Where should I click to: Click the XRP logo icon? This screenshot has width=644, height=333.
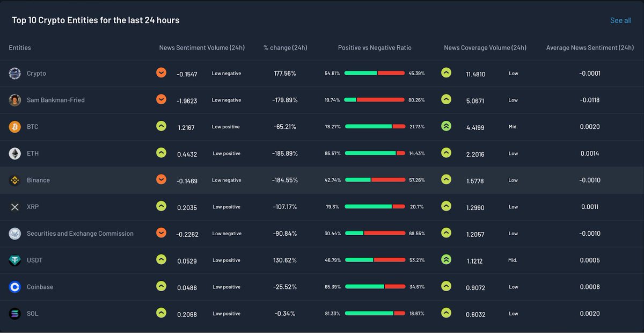click(15, 207)
